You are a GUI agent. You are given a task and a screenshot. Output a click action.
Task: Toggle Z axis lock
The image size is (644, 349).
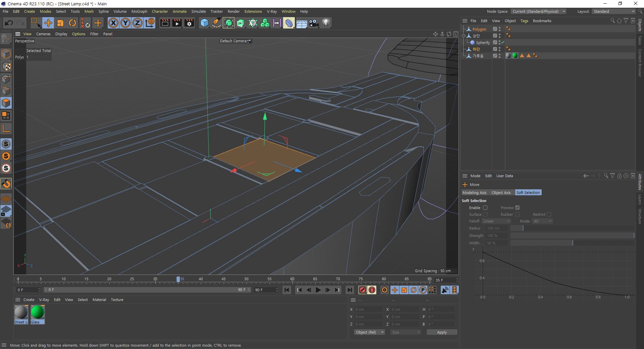(138, 23)
